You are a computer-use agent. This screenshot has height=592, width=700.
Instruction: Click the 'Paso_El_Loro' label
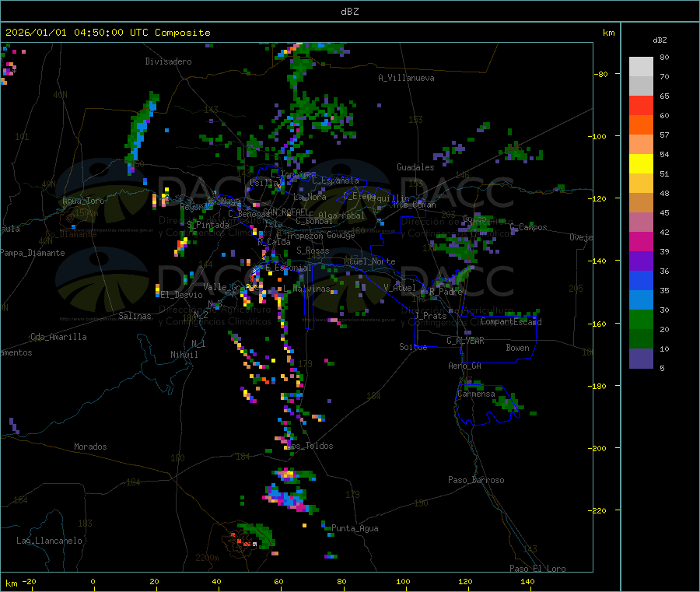click(537, 569)
